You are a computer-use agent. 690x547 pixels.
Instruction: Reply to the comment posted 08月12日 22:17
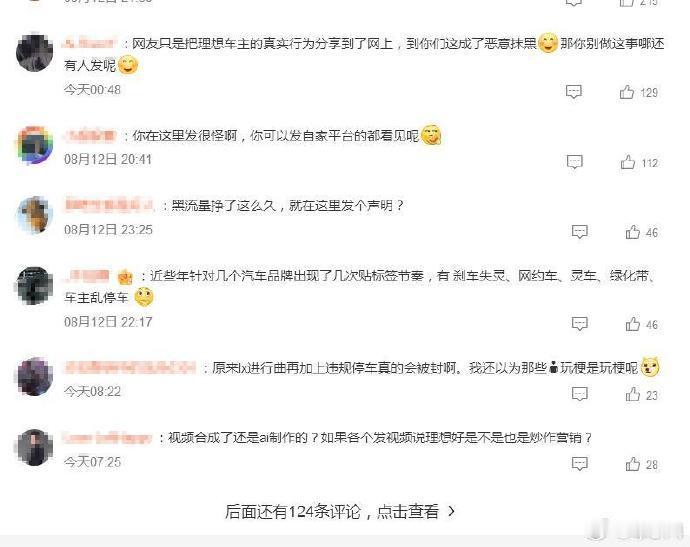point(580,324)
